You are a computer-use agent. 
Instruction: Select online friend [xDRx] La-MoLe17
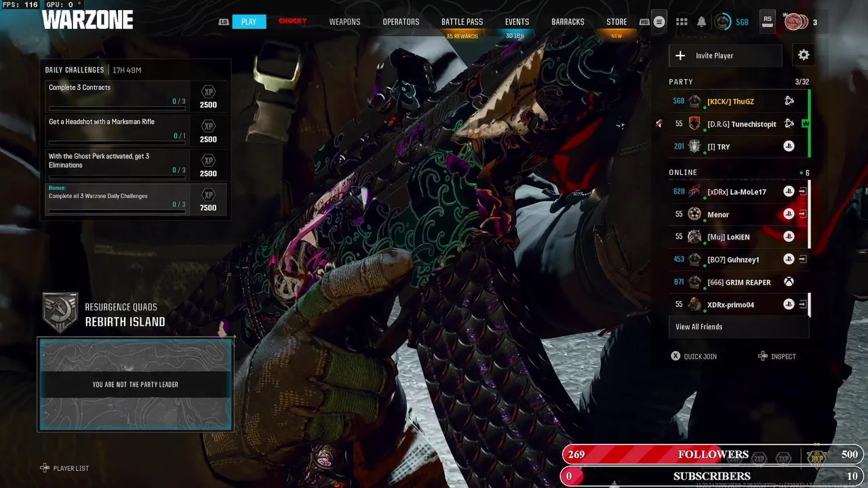(738, 192)
